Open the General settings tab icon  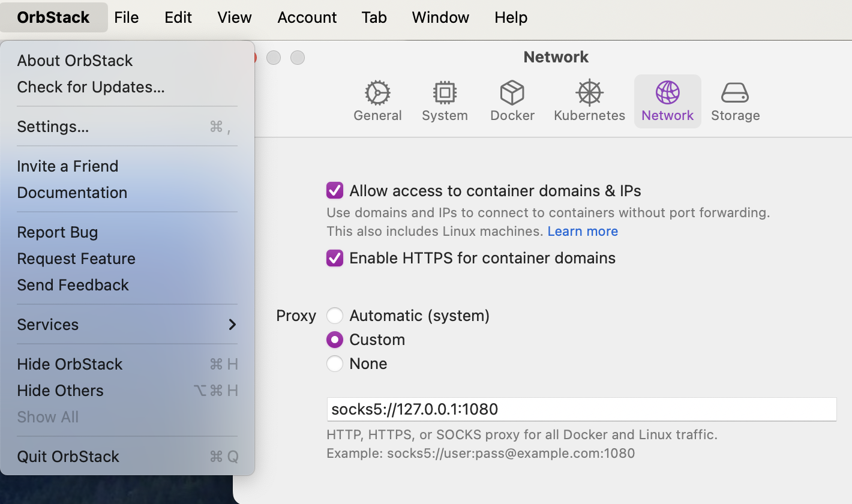pyautogui.click(x=377, y=93)
